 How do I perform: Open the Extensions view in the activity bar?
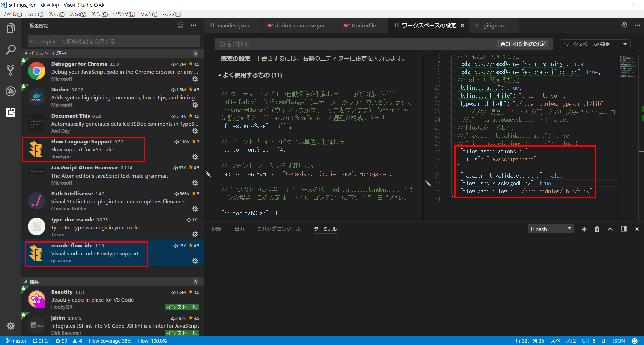[11, 112]
